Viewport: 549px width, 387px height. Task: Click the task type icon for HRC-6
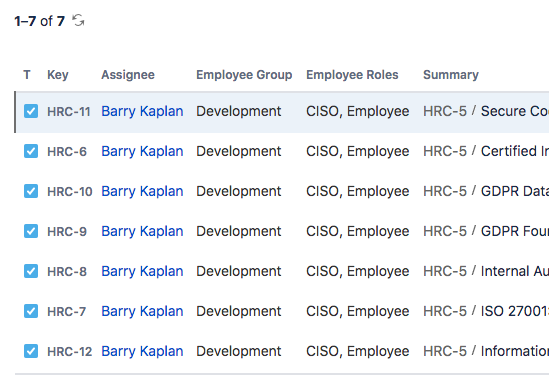(31, 151)
